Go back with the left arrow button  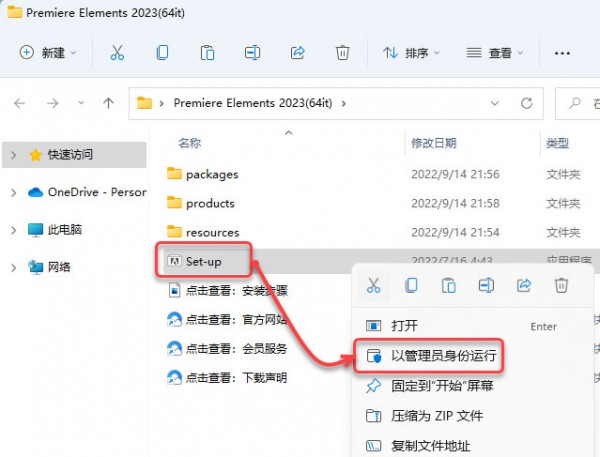pyautogui.click(x=20, y=103)
